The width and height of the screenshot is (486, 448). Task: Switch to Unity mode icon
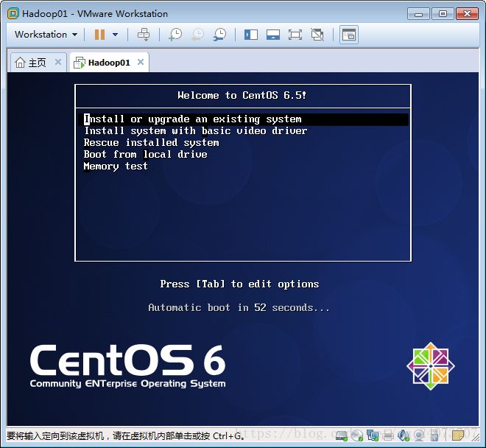pyautogui.click(x=317, y=35)
